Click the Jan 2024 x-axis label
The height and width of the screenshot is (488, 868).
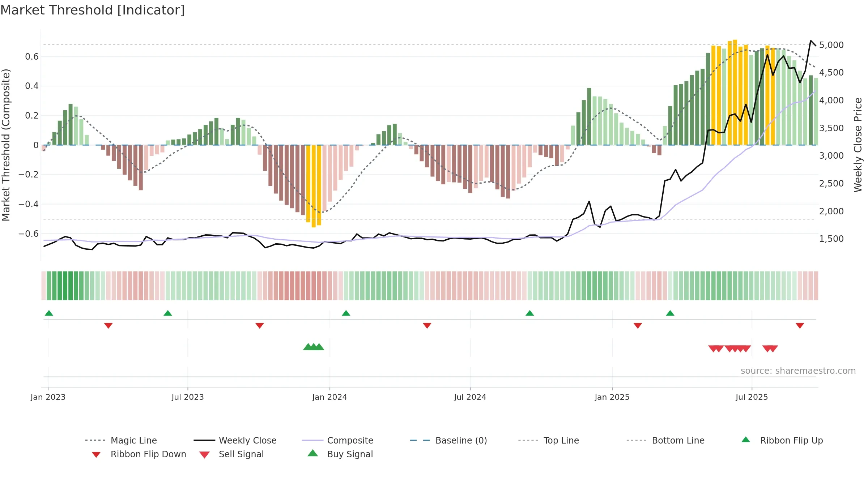click(x=329, y=397)
